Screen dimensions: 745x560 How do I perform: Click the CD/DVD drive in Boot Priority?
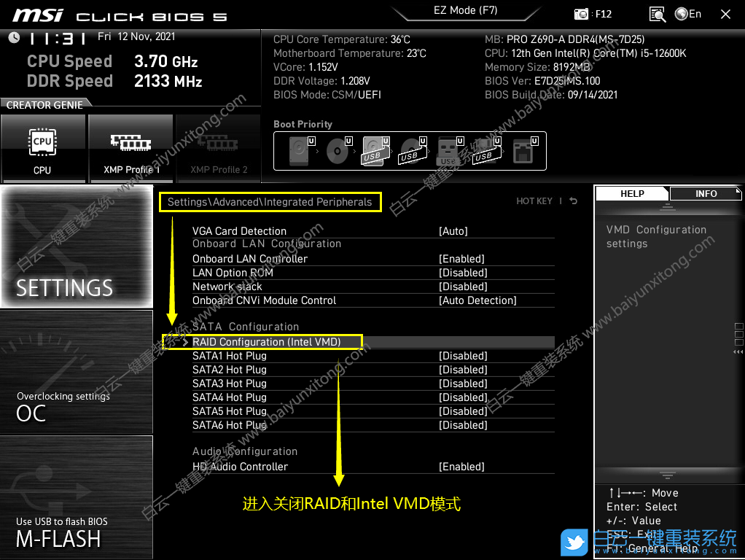coord(338,151)
